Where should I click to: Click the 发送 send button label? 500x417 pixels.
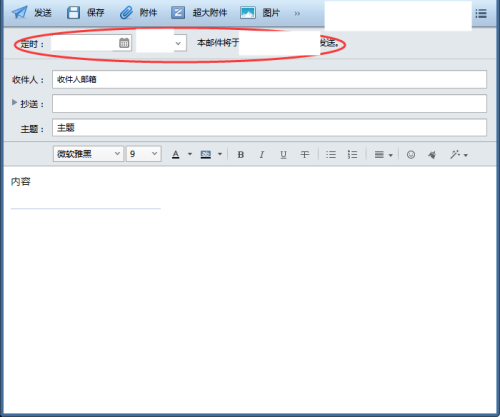click(43, 13)
